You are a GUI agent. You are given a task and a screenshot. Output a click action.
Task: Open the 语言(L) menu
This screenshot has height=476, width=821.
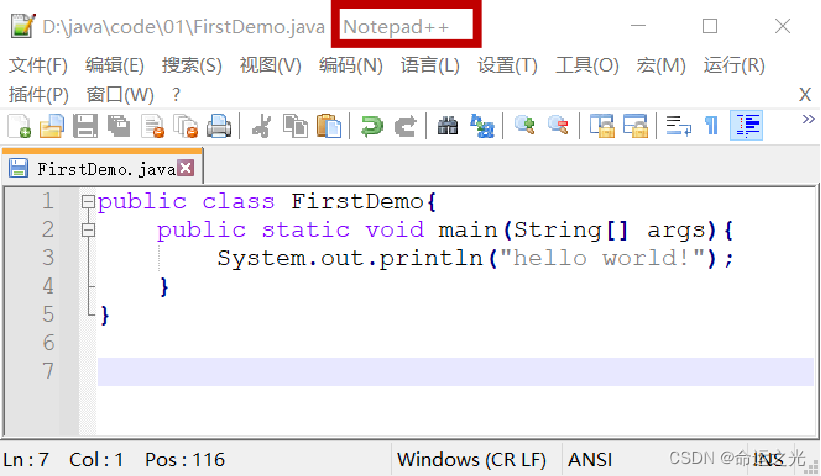pos(430,65)
